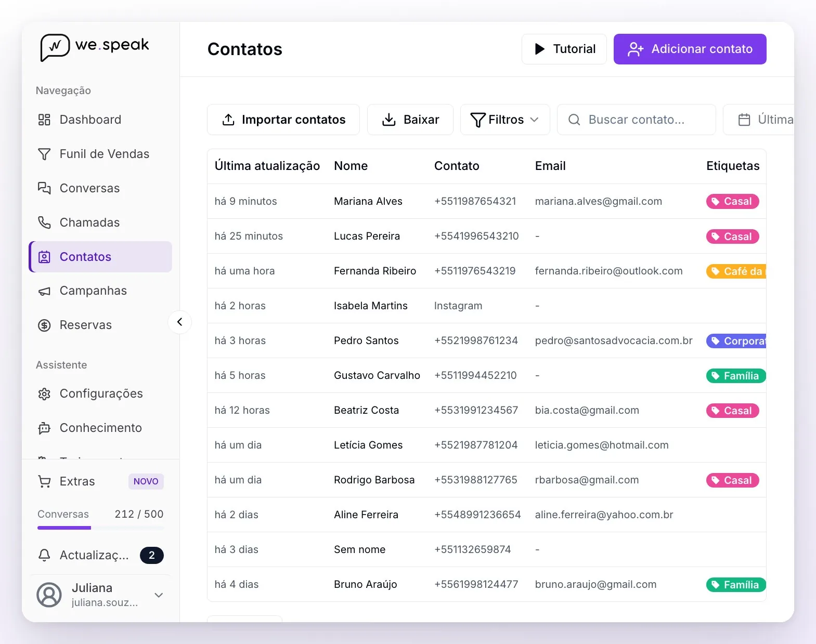The width and height of the screenshot is (816, 644).
Task: Sort by Última atualização column header
Action: click(x=267, y=166)
